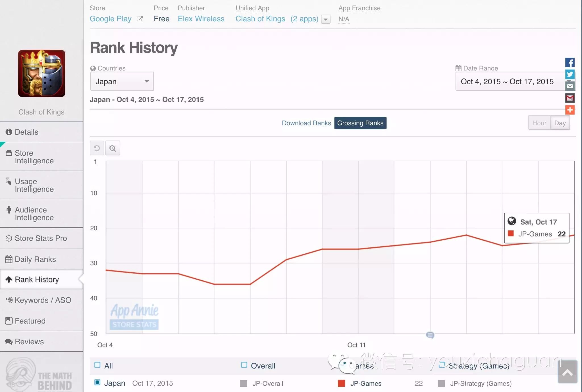Share via Gmail red envelope icon
The height and width of the screenshot is (392, 582).
click(x=570, y=98)
